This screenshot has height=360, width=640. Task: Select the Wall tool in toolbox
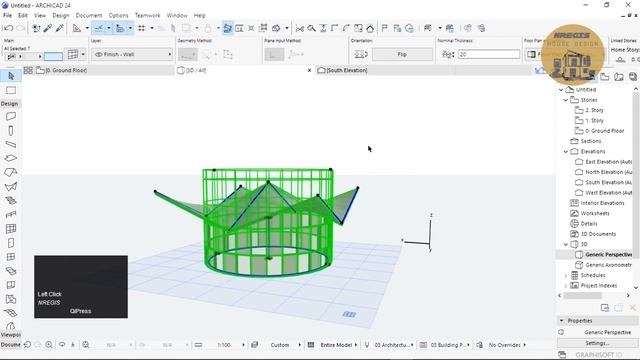tap(11, 116)
